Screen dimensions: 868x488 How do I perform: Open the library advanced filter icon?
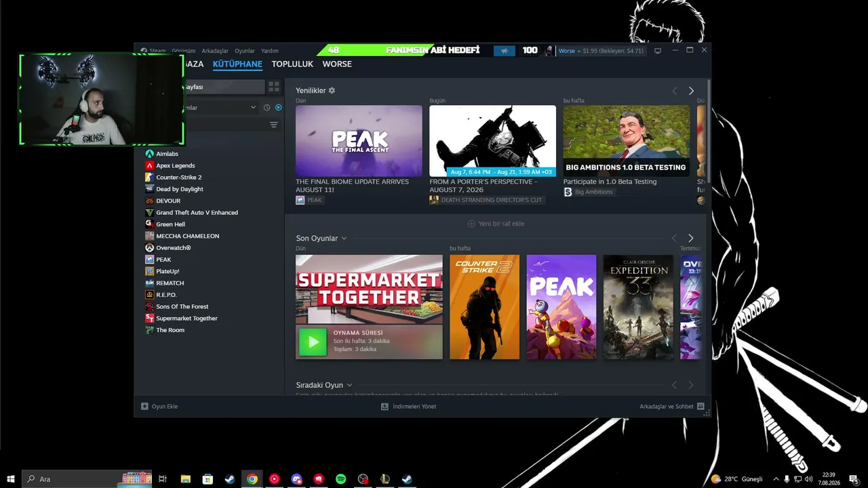click(274, 125)
